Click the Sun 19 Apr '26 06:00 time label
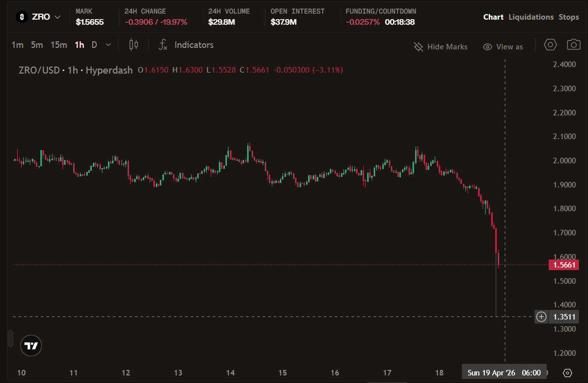588x383 pixels. [x=504, y=373]
